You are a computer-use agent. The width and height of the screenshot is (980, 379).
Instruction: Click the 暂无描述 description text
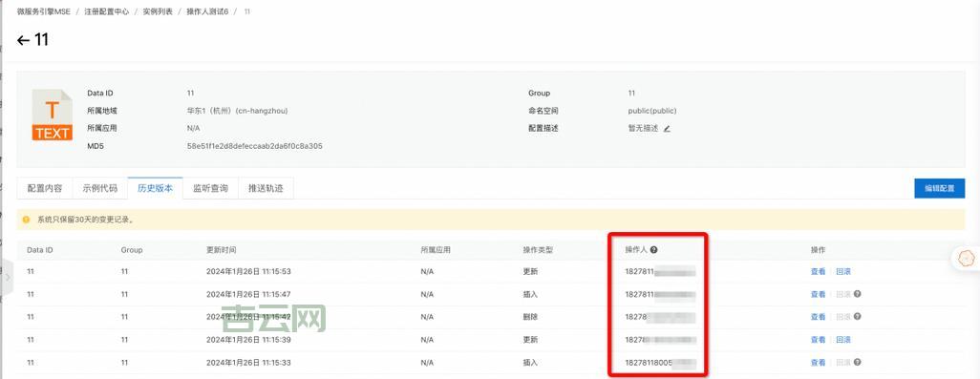coord(643,129)
